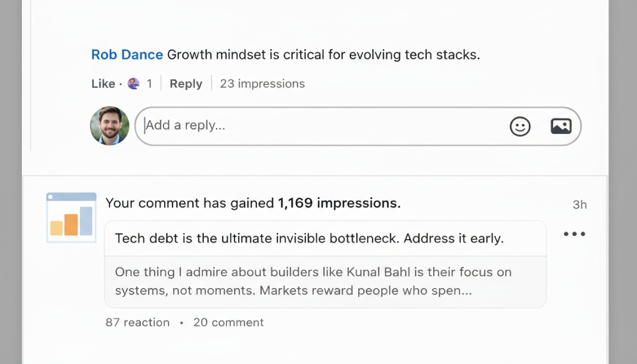View the reaction count of 1
The width and height of the screenshot is (637, 364).
click(x=149, y=84)
